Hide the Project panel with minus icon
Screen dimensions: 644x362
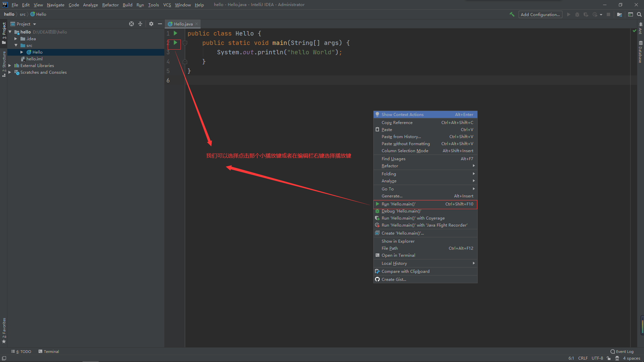point(160,24)
